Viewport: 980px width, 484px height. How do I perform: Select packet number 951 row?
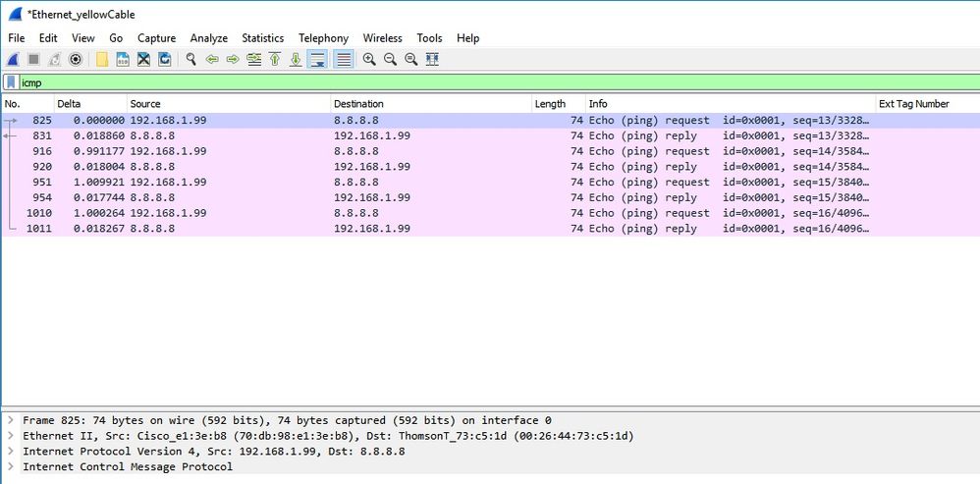(491, 183)
